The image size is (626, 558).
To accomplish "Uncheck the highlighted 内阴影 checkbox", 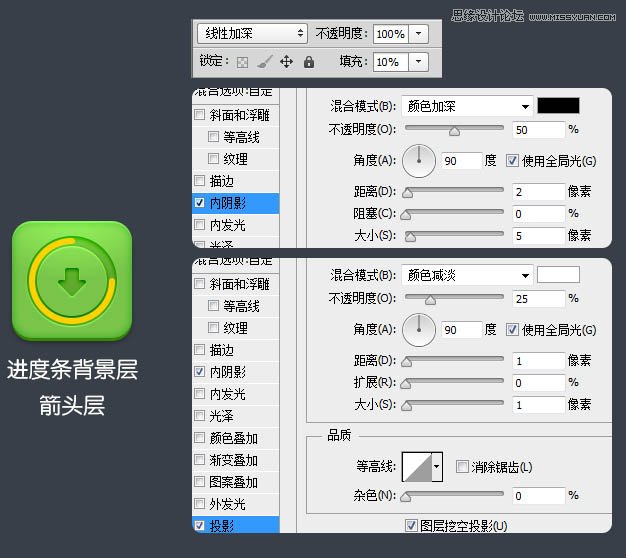I will tap(200, 202).
